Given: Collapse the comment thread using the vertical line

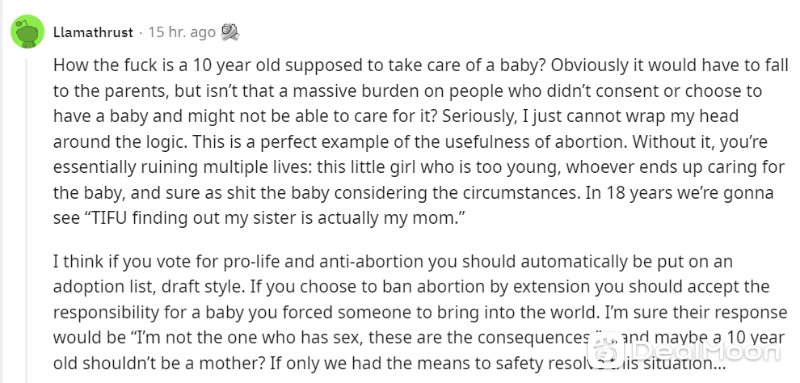Looking at the screenshot, I should pos(27,220).
